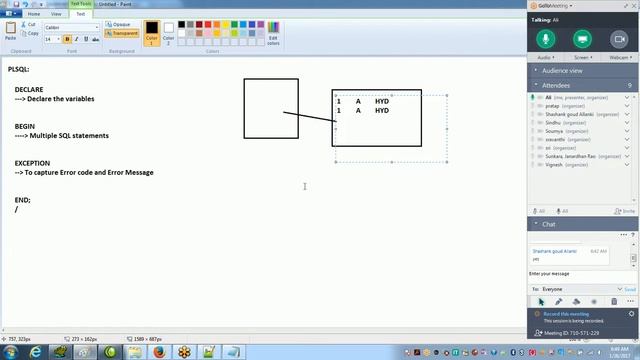
Task: Select Color 2 background box
Action: [169, 33]
